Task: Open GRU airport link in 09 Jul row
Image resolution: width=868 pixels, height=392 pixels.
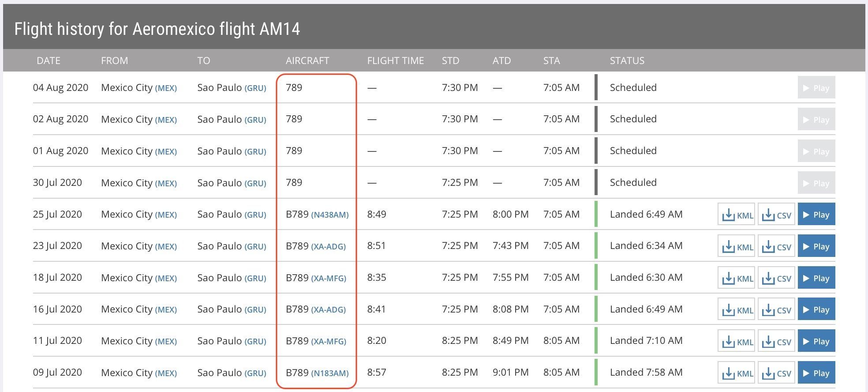Action: click(255, 373)
